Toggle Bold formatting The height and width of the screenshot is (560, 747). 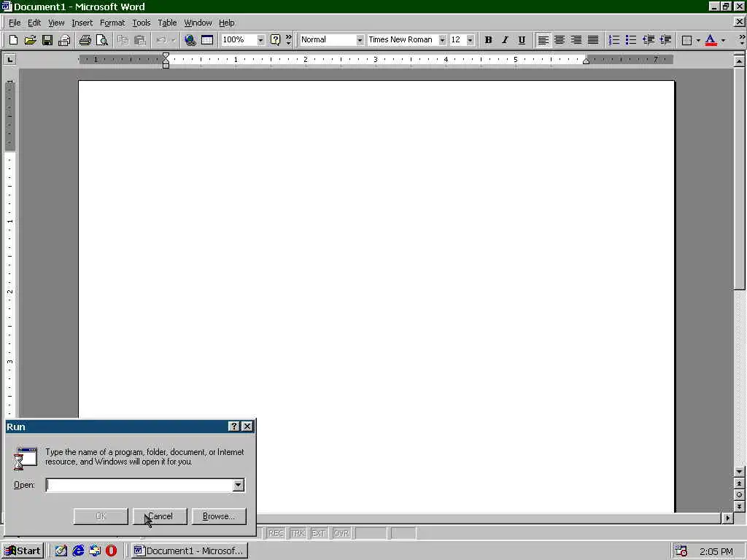488,40
